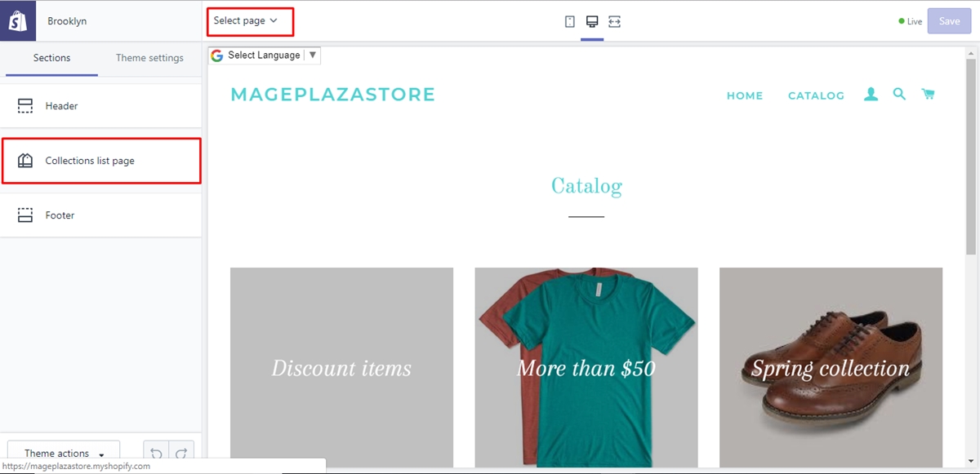Open the Header section
This screenshot has height=474, width=980.
click(x=100, y=106)
